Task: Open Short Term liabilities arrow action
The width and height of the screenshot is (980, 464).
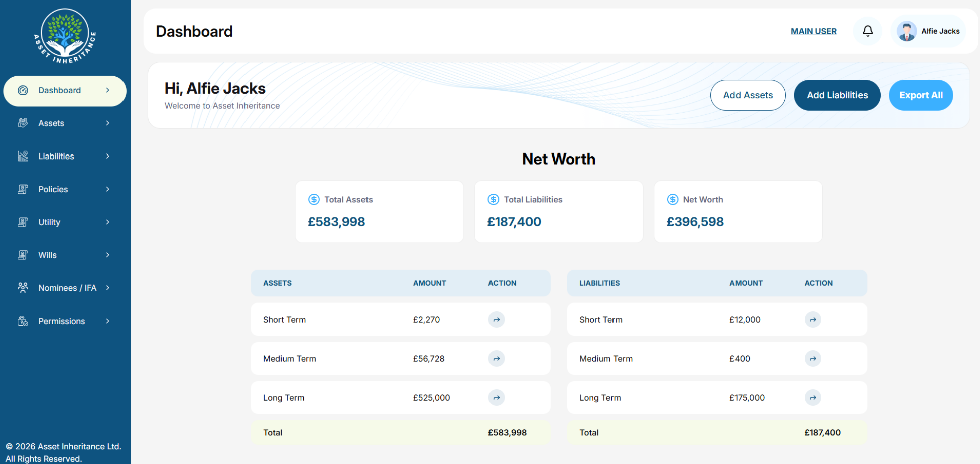Action: 812,320
